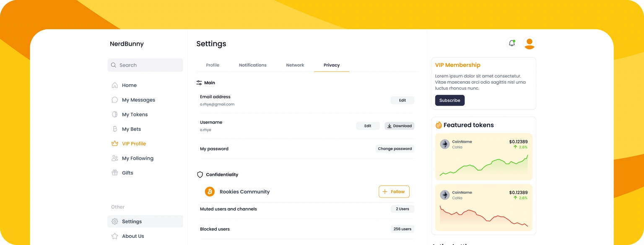Open the user avatar profile menu
The image size is (644, 245).
530,43
